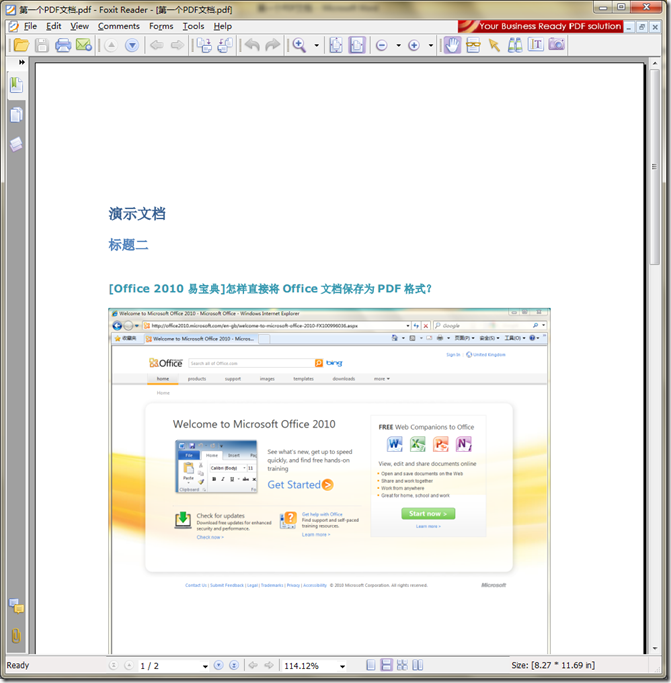Click the Zoom In plus button

414,45
